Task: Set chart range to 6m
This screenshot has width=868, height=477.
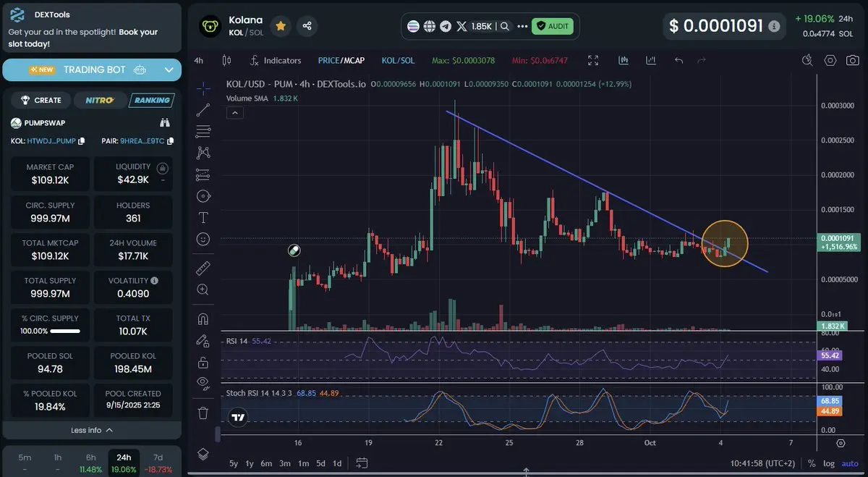Action: pos(266,463)
